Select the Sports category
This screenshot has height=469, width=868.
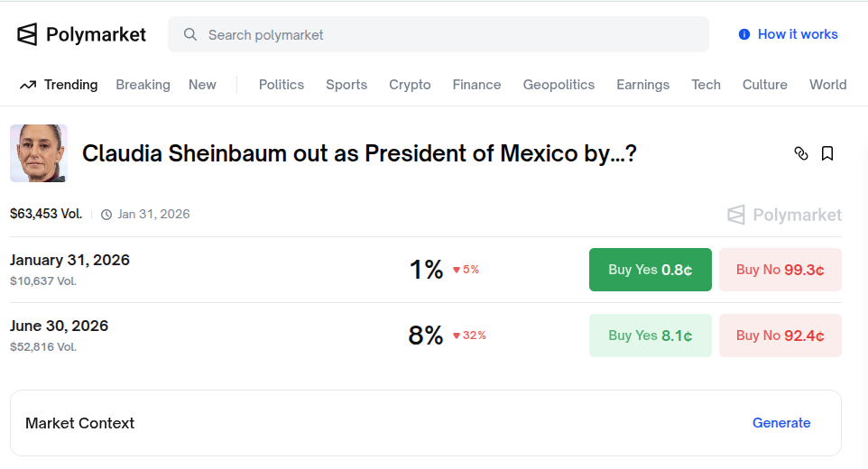[x=346, y=85]
